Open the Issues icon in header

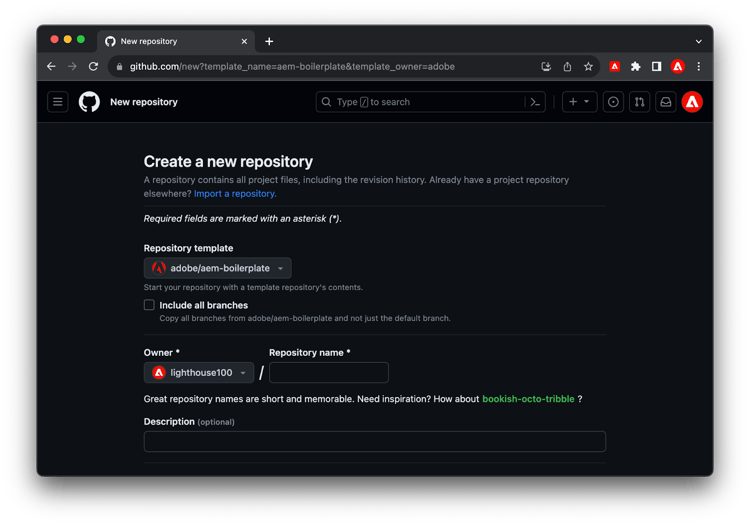(x=613, y=102)
